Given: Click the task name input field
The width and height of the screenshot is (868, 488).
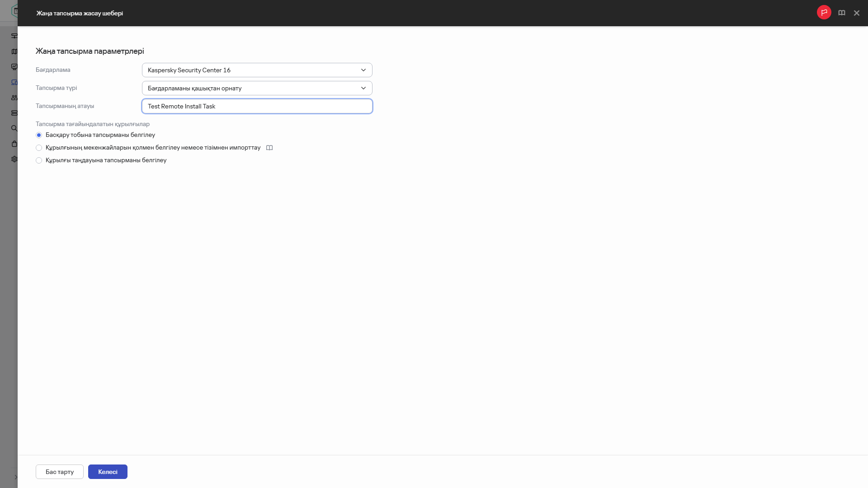Looking at the screenshot, I should 257,106.
